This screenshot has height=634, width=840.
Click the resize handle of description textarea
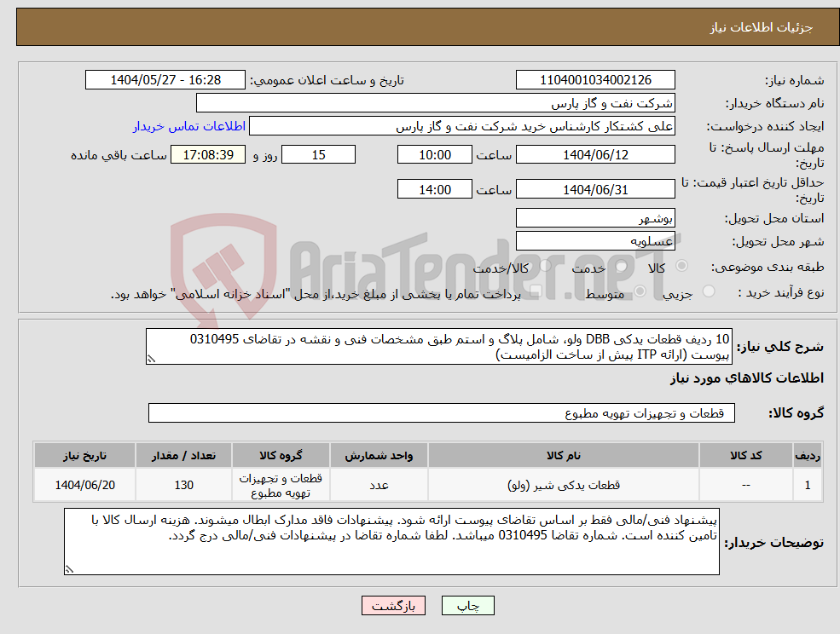[151, 360]
